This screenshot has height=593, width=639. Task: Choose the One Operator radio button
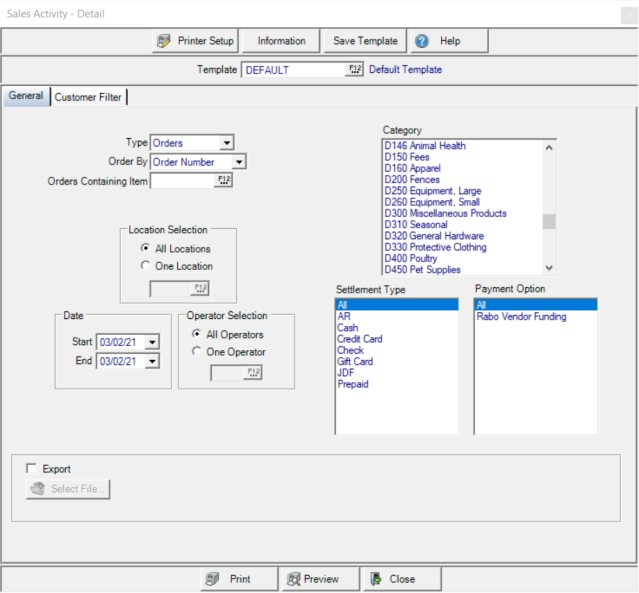pyautogui.click(x=196, y=352)
